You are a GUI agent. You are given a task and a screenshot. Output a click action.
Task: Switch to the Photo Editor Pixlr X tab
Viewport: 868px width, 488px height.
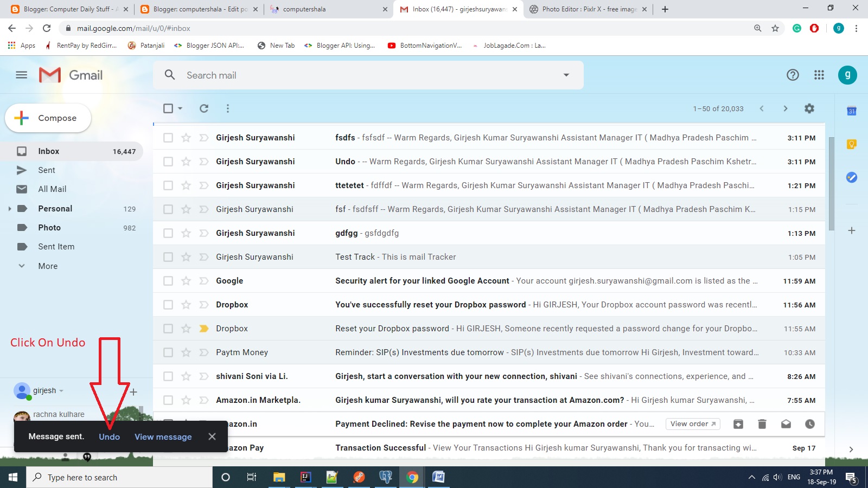pos(588,9)
